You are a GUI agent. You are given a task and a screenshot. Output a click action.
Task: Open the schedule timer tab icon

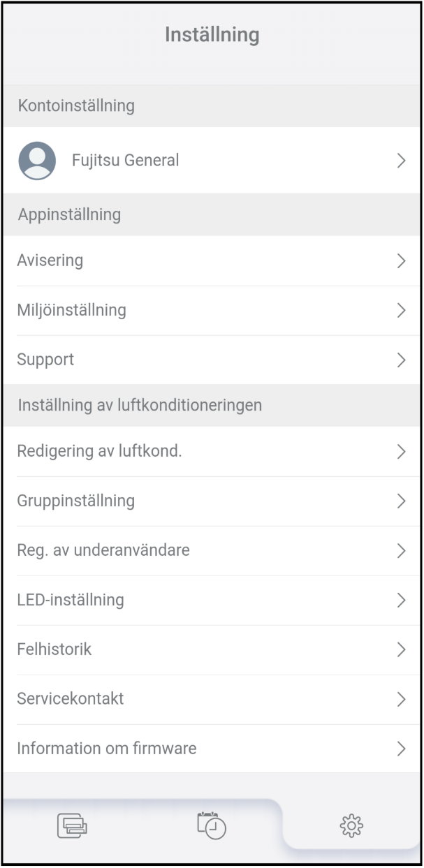pos(212,825)
